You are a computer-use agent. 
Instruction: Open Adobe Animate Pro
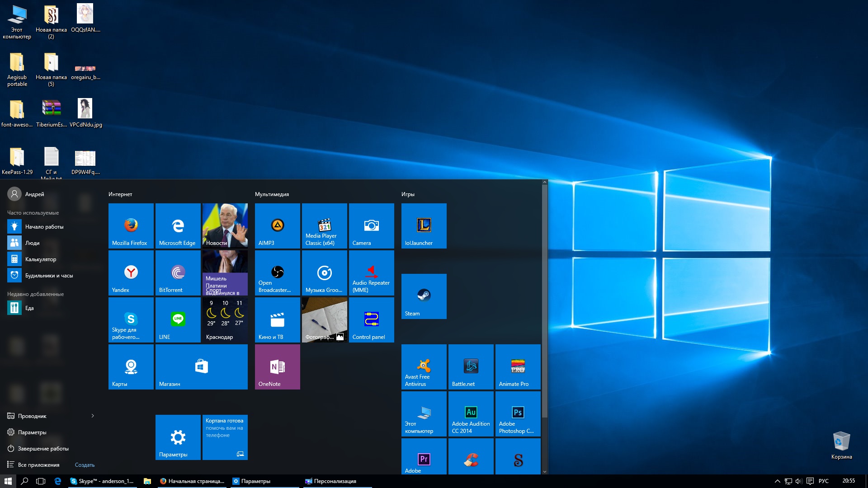coord(516,368)
